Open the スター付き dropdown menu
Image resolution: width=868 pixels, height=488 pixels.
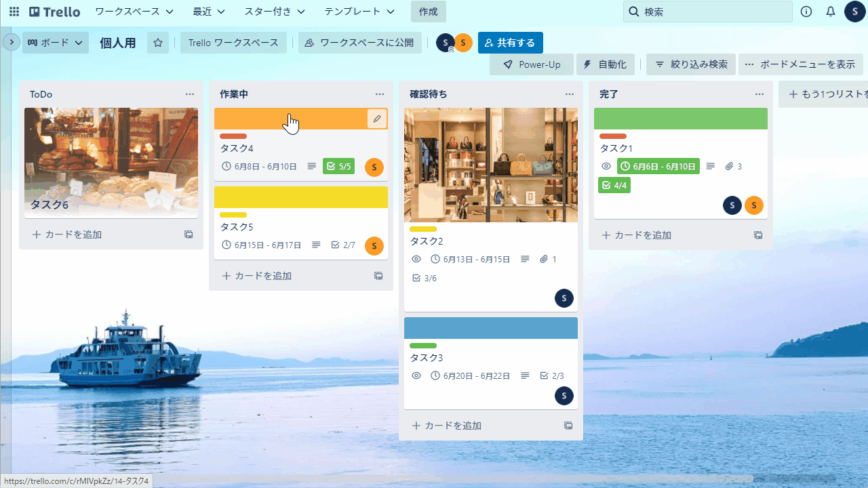click(275, 12)
